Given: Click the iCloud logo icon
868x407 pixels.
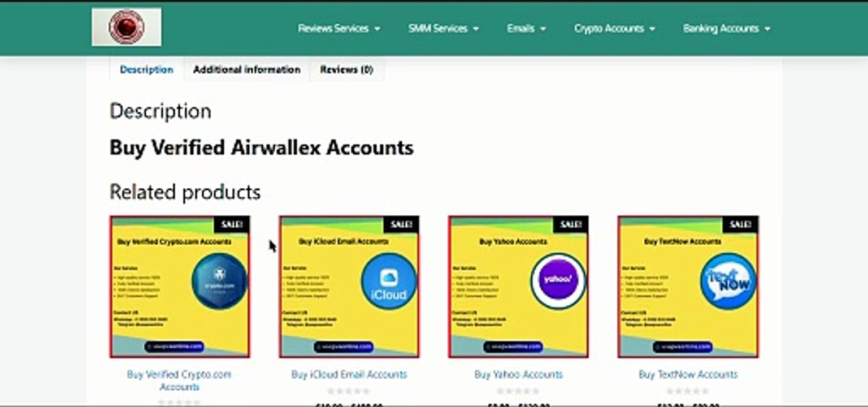Looking at the screenshot, I should [389, 281].
